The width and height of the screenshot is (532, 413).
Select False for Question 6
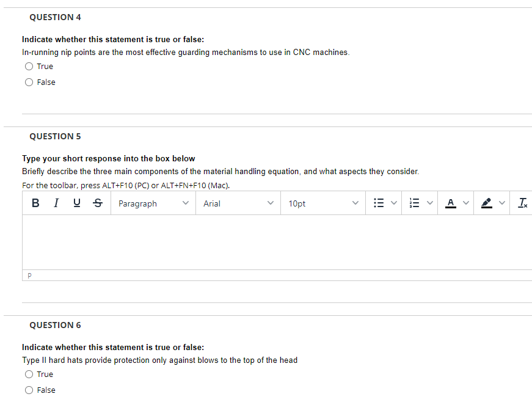[29, 390]
